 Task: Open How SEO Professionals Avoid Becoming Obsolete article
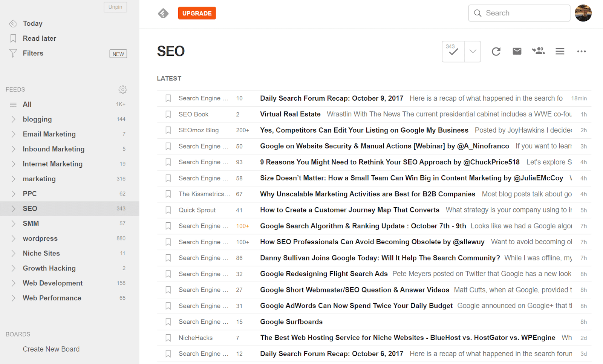tap(372, 242)
